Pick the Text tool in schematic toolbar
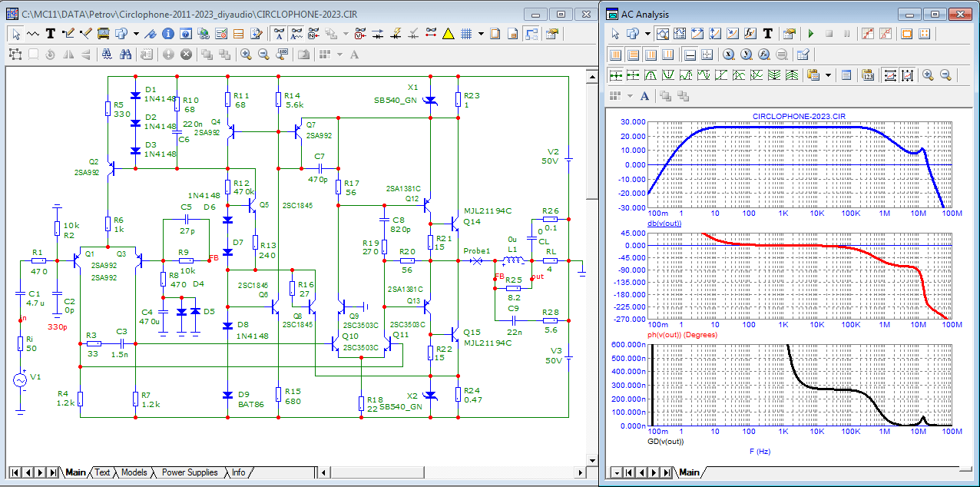Image resolution: width=980 pixels, height=487 pixels. (51, 34)
